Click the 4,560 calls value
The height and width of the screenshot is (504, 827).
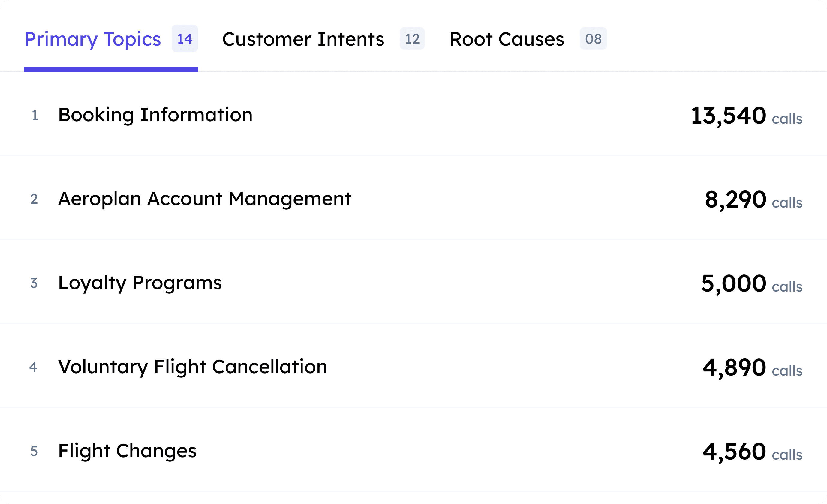pyautogui.click(x=752, y=451)
